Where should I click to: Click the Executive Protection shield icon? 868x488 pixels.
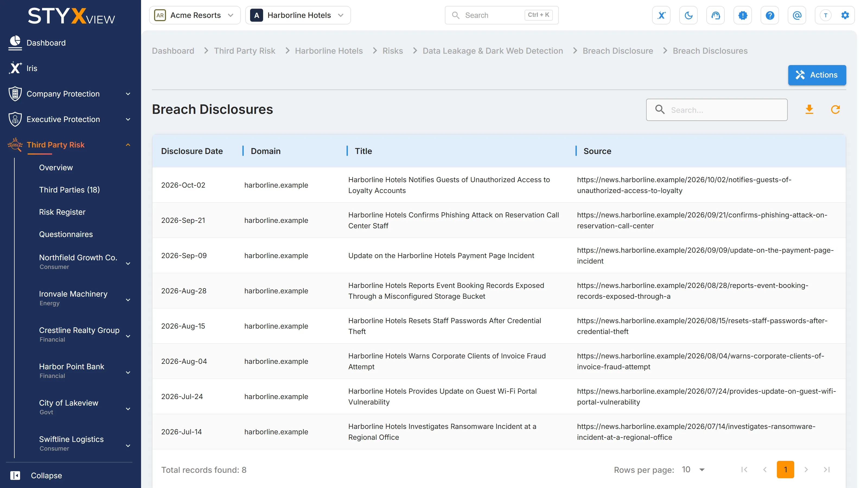15,119
